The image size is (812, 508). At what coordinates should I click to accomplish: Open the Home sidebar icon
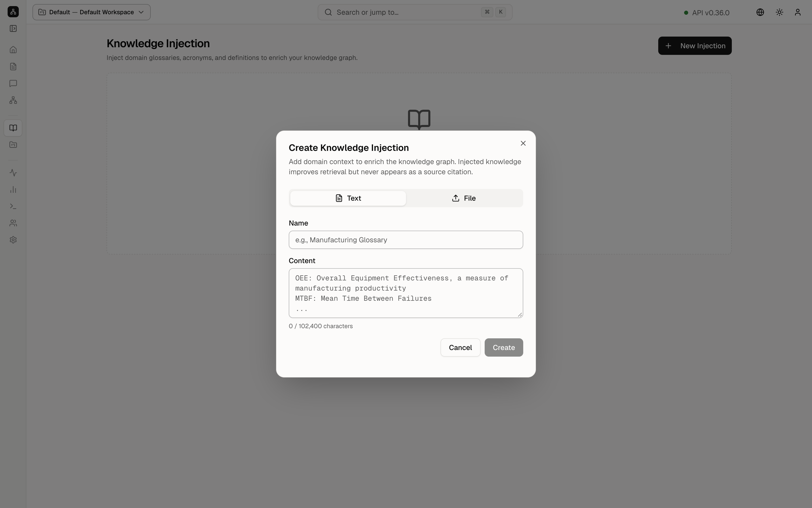click(x=13, y=50)
